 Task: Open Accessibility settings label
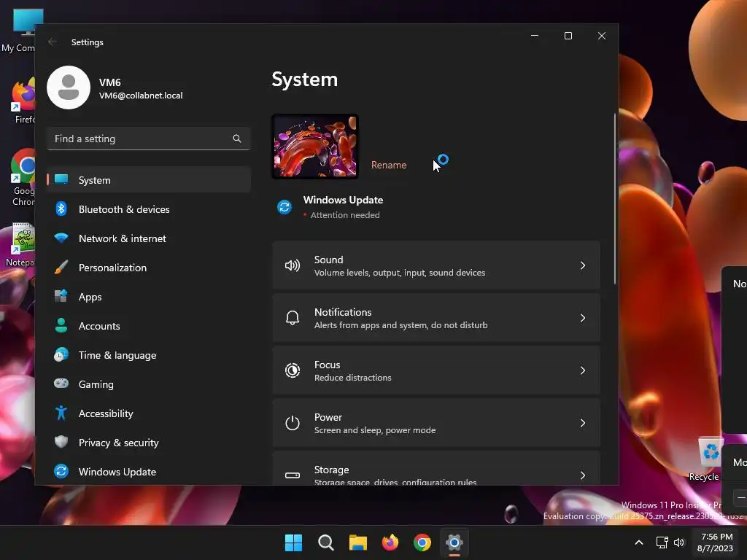tap(106, 414)
